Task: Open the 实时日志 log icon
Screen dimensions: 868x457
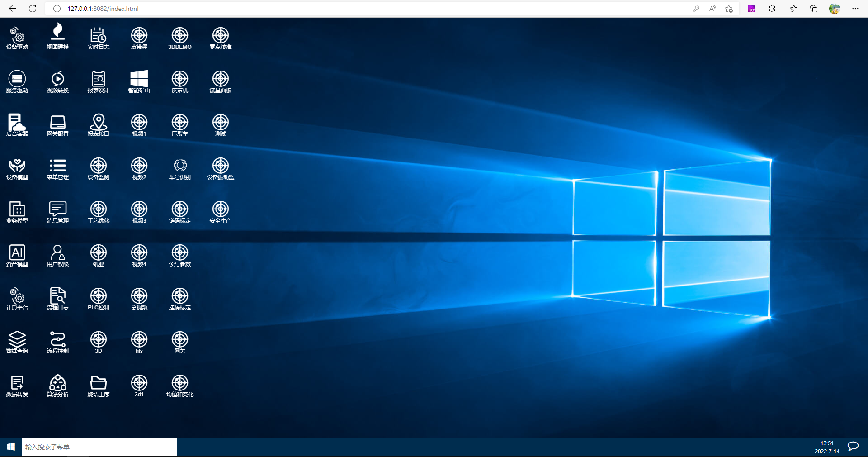Action: (99, 38)
